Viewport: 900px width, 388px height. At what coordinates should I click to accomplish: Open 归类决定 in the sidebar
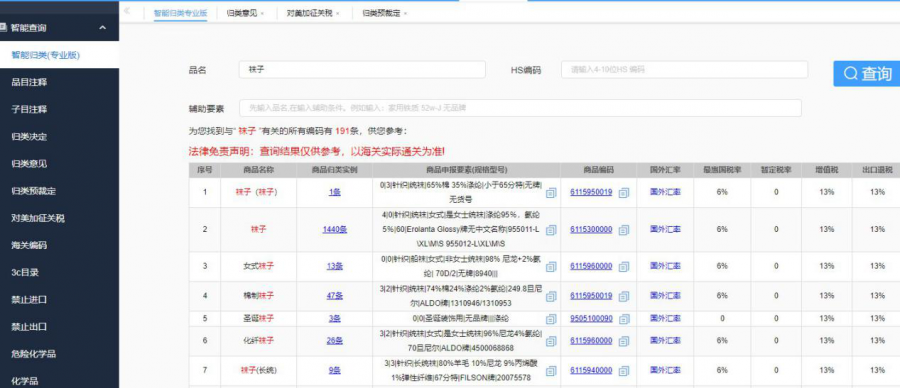[59, 137]
